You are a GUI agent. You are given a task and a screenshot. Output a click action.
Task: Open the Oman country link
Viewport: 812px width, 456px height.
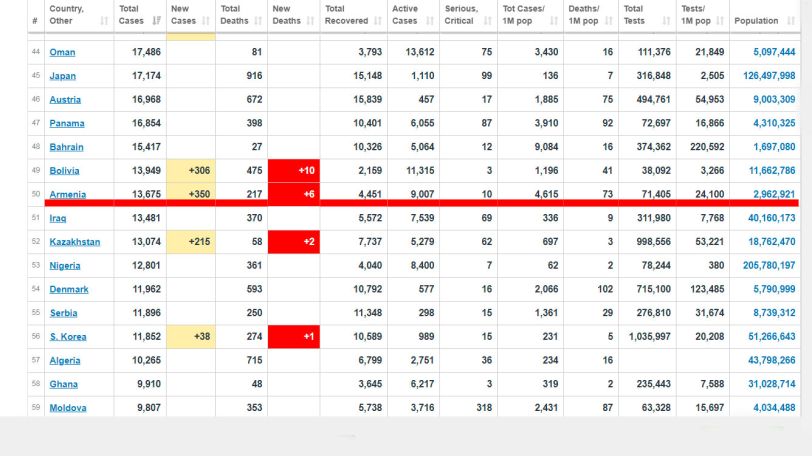coord(62,52)
